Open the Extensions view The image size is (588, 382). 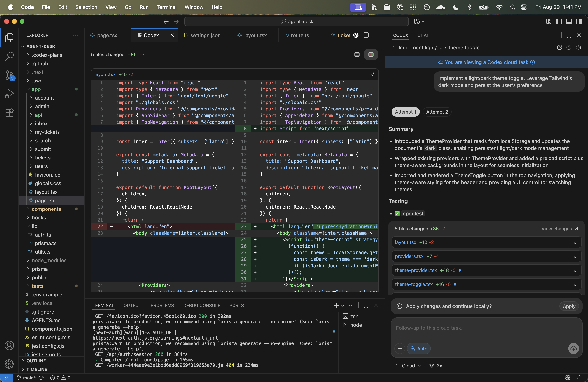(9, 113)
